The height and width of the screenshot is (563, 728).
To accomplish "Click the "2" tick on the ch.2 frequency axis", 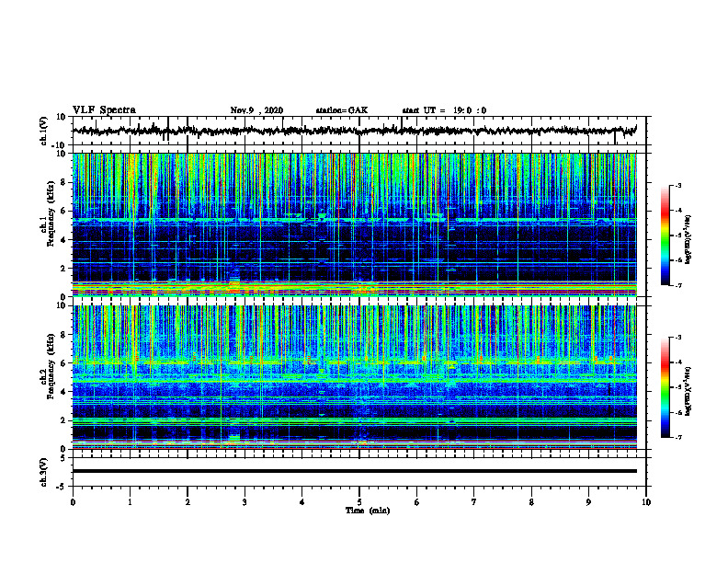I will (64, 420).
